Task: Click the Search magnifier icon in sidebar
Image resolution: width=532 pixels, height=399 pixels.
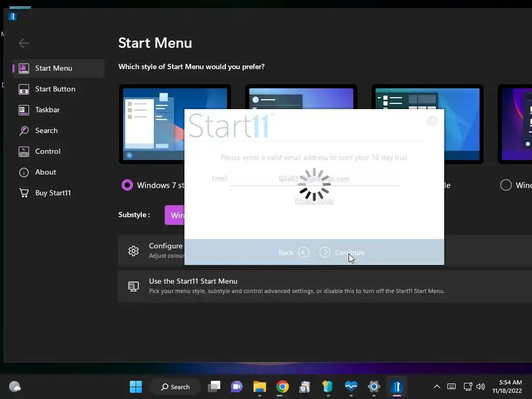Action: click(24, 130)
